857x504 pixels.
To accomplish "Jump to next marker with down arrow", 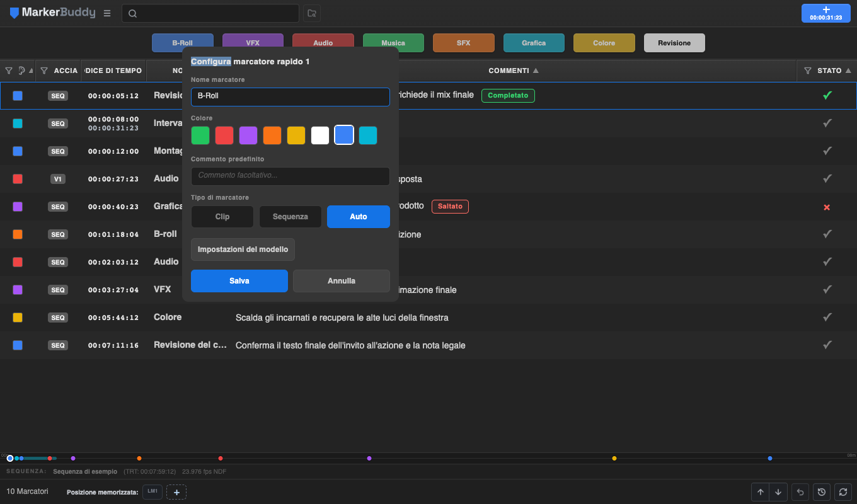I will coord(779,492).
